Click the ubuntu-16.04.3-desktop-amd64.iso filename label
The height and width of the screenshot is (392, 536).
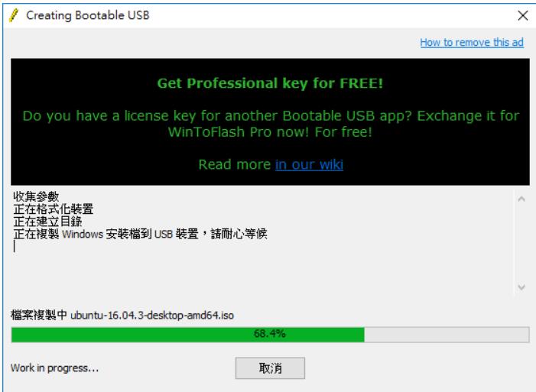click(152, 315)
